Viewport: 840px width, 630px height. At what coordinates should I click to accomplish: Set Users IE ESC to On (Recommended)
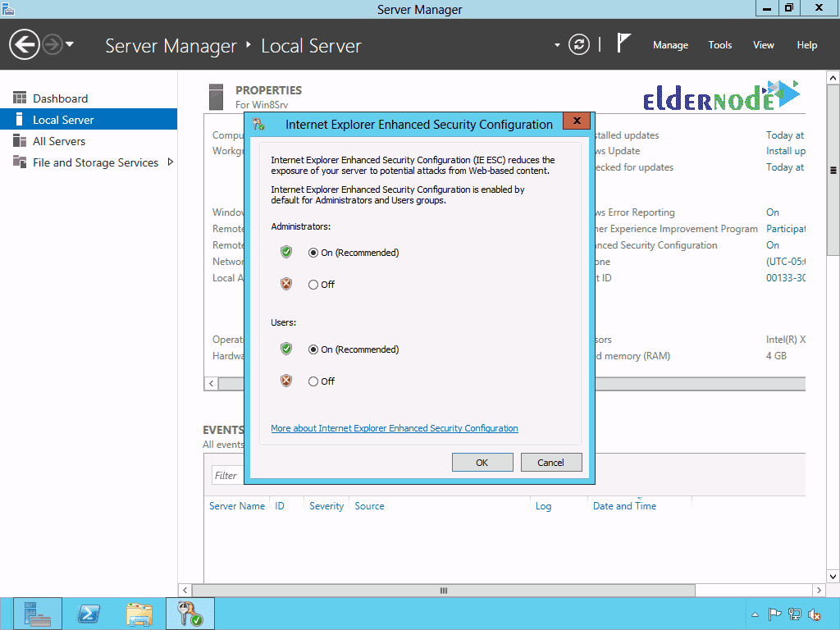(353, 349)
